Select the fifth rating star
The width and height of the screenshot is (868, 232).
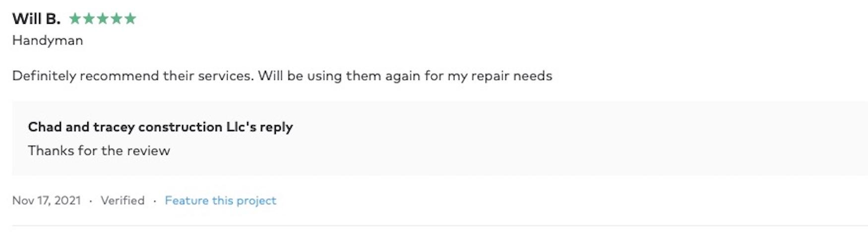click(130, 19)
